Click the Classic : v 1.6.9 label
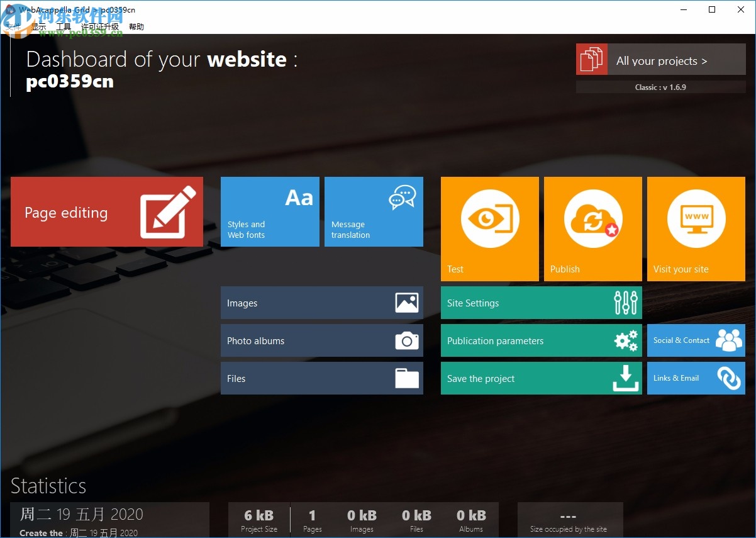This screenshot has height=538, width=756. (660, 87)
